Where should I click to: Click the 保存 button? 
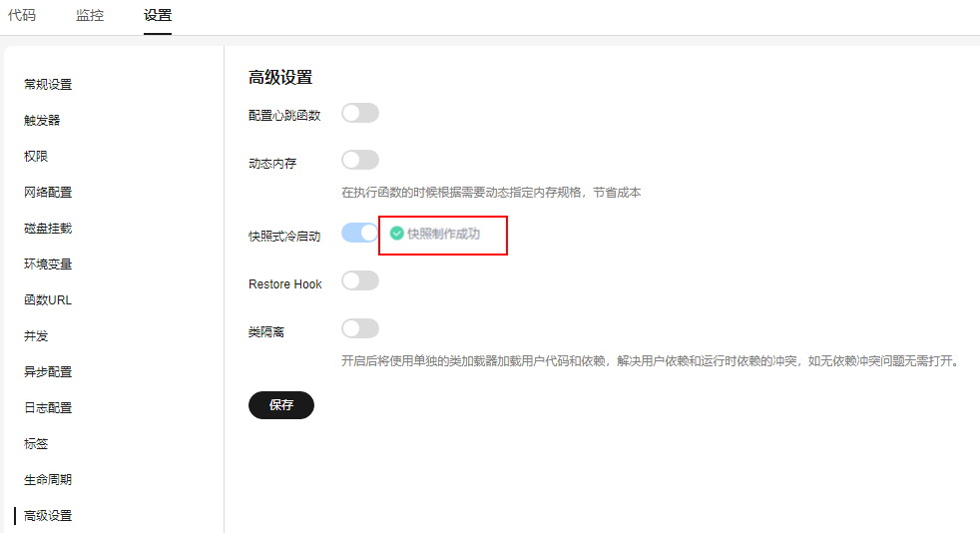point(281,405)
